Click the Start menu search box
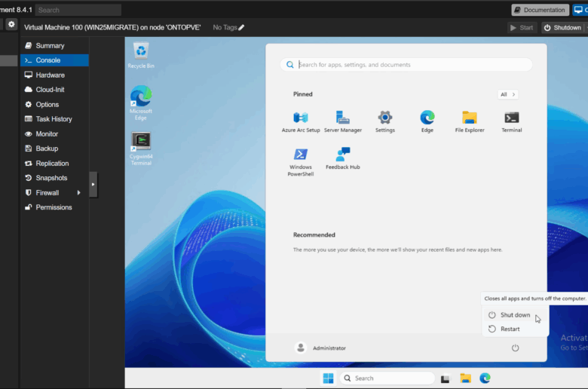 pyautogui.click(x=406, y=65)
